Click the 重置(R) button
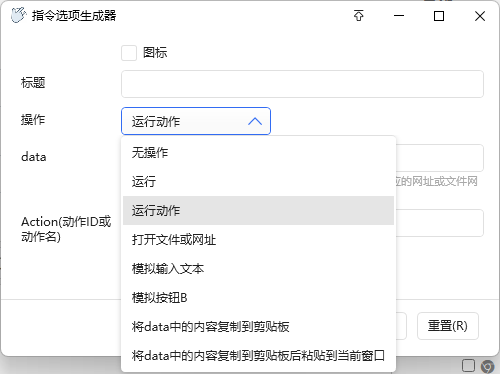The width and height of the screenshot is (500, 374). pos(448,326)
